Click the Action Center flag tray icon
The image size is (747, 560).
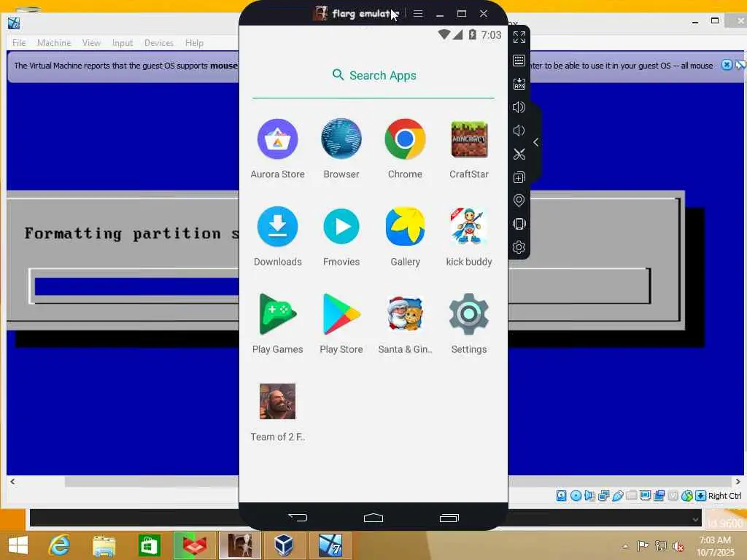(643, 545)
